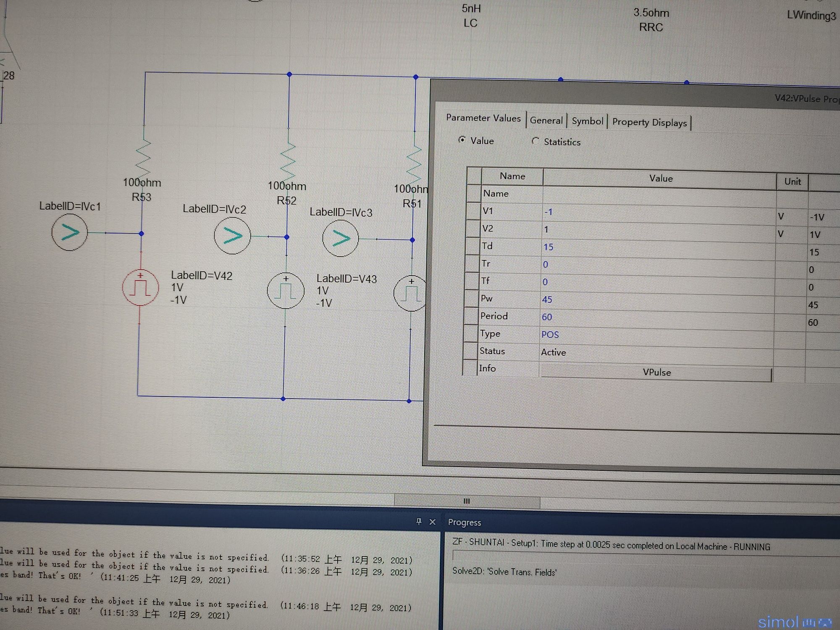Edit the Pw value 45

point(657,302)
